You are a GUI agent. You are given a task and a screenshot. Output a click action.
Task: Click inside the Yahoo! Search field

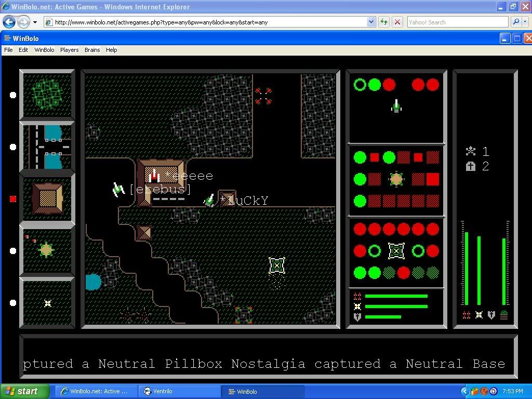457,22
